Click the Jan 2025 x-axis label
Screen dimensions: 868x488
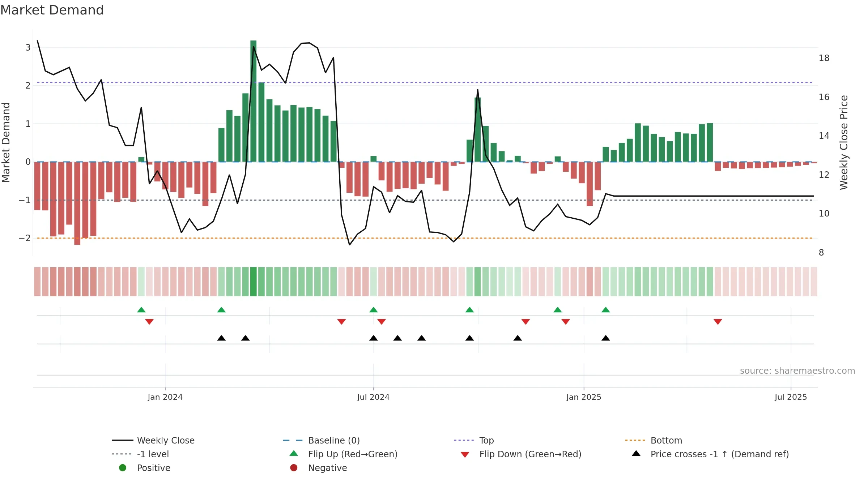point(584,397)
